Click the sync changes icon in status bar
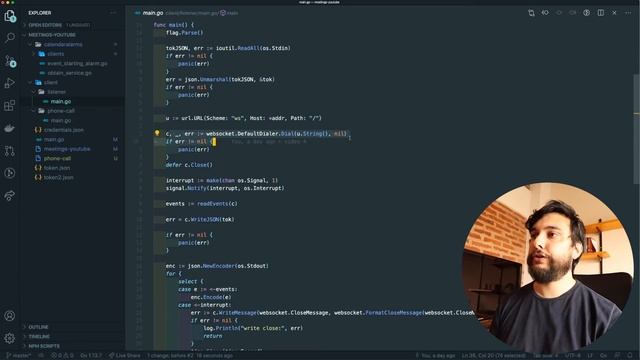 (x=41, y=356)
